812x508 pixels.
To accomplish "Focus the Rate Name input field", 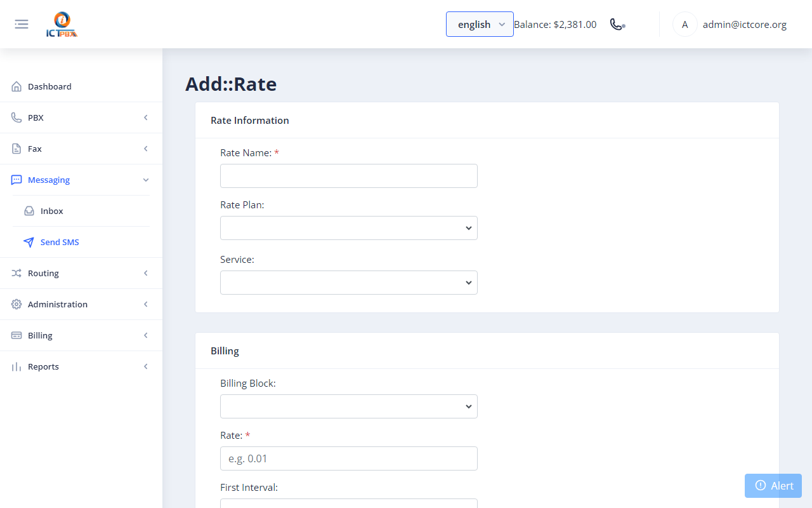I will pyautogui.click(x=349, y=176).
